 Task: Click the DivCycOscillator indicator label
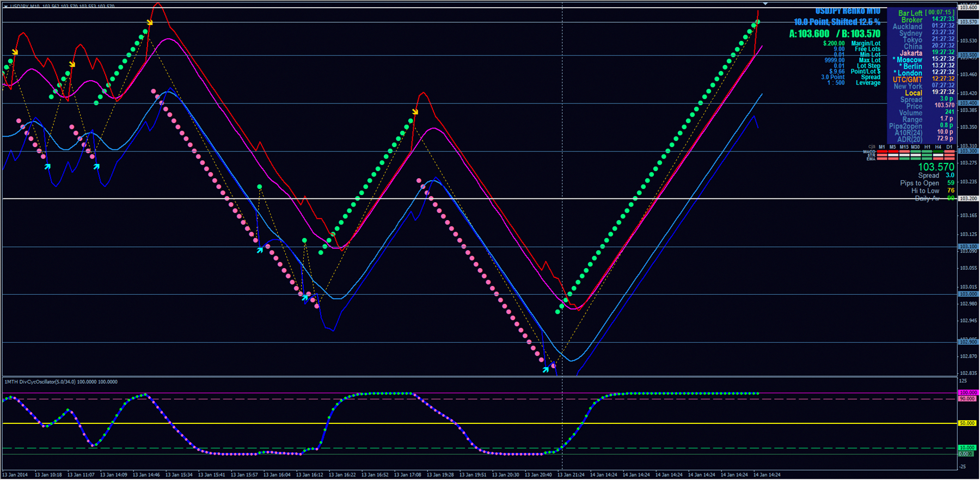61,382
